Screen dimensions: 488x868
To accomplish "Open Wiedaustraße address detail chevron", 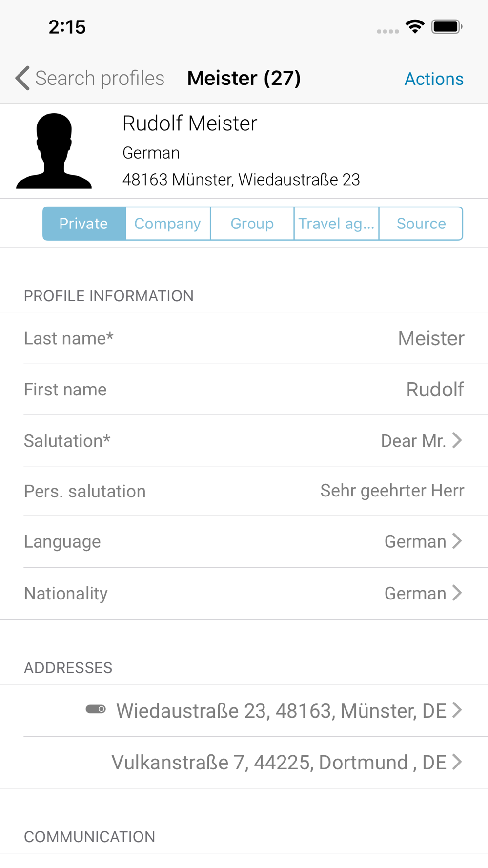I will 457,710.
